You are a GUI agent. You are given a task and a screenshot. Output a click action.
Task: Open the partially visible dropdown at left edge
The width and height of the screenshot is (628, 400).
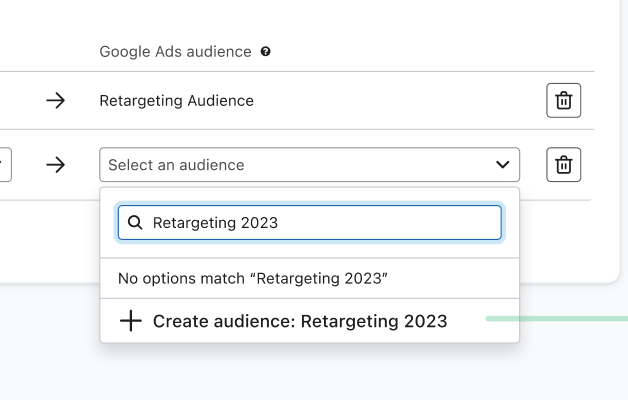tap(5, 165)
